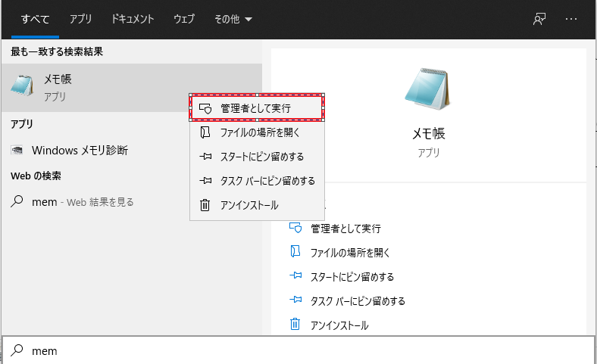Click magnifier icon beside mem web result
The height and width of the screenshot is (364, 597).
(17, 201)
